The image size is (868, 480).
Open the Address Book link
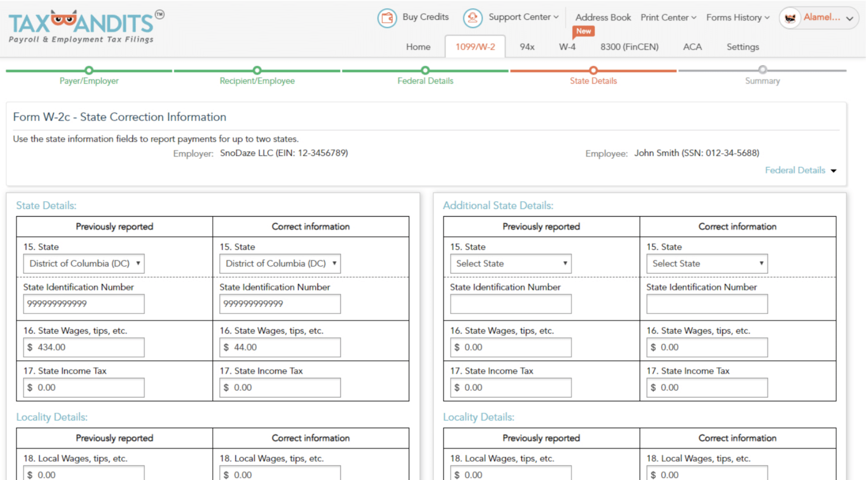(x=603, y=17)
